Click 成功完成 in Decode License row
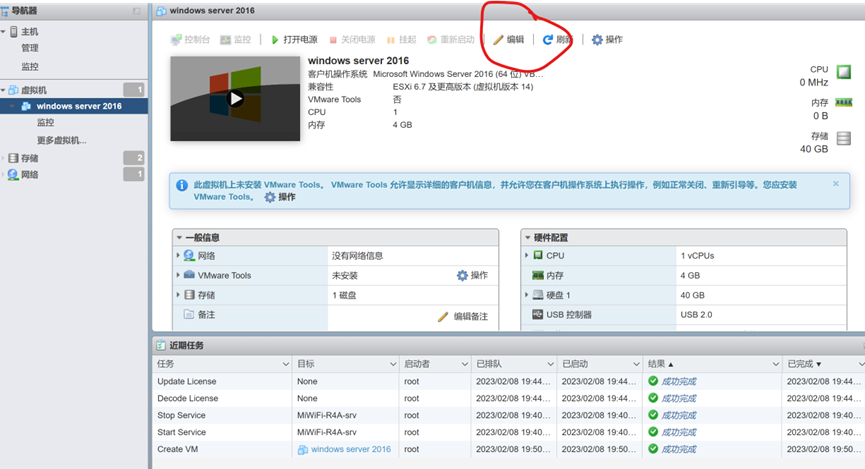Screen dimensions: 865x469 tap(679, 398)
